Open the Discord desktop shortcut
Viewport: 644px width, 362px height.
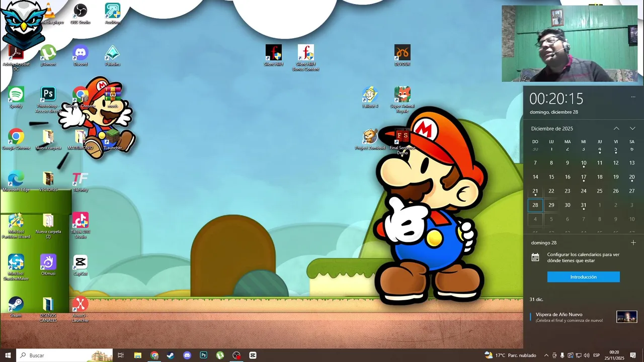80,55
